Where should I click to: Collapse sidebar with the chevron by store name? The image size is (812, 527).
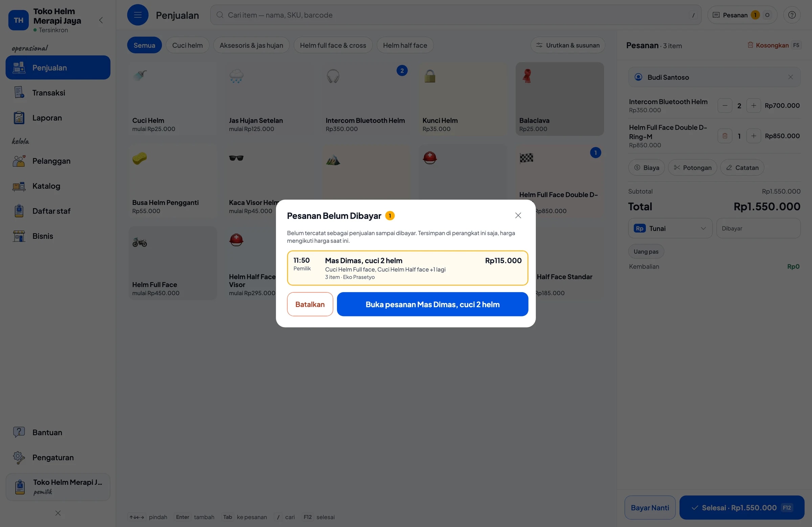[101, 21]
